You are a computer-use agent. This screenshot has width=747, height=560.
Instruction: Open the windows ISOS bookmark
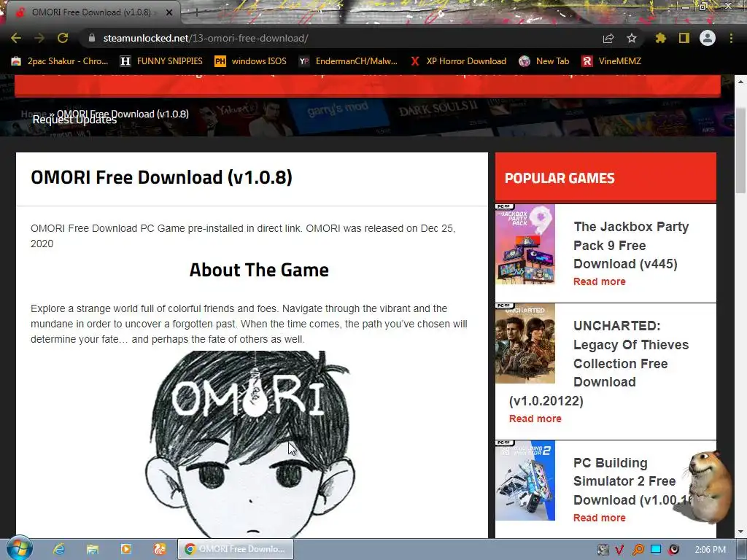[251, 61]
